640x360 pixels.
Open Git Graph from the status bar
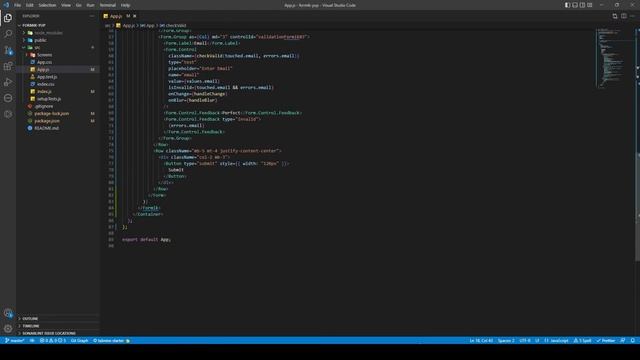pos(79,340)
